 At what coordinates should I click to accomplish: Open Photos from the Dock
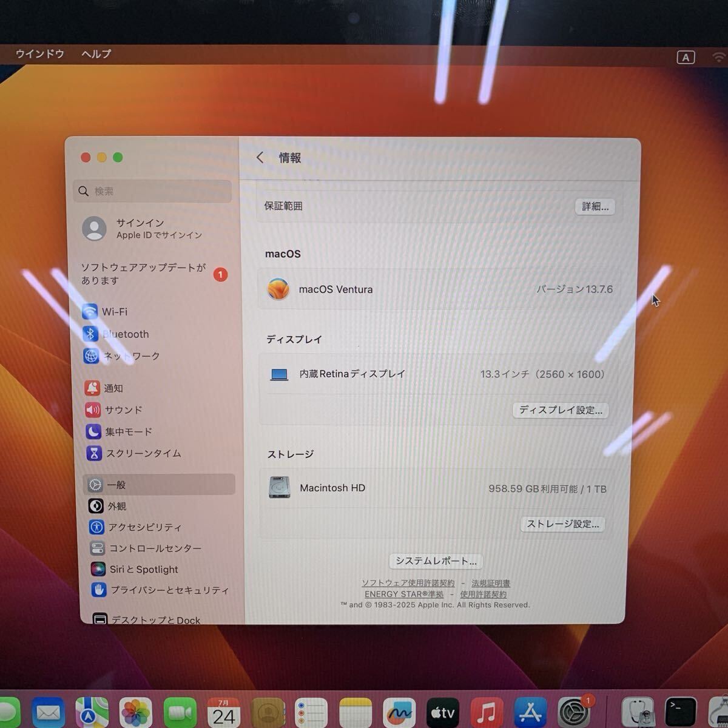(x=136, y=713)
